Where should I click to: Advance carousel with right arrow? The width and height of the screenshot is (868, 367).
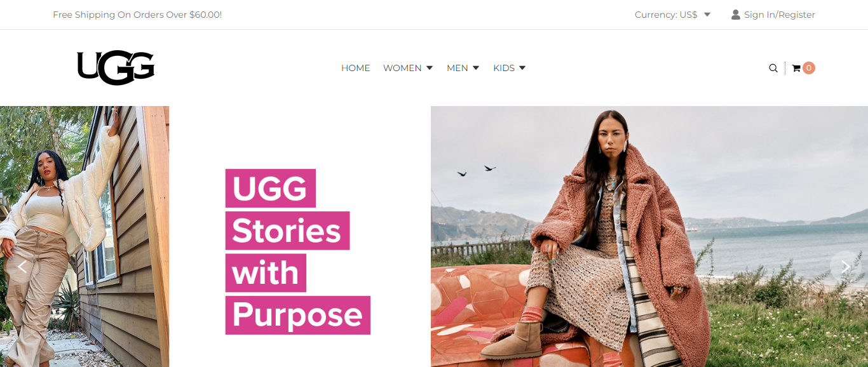[845, 267]
